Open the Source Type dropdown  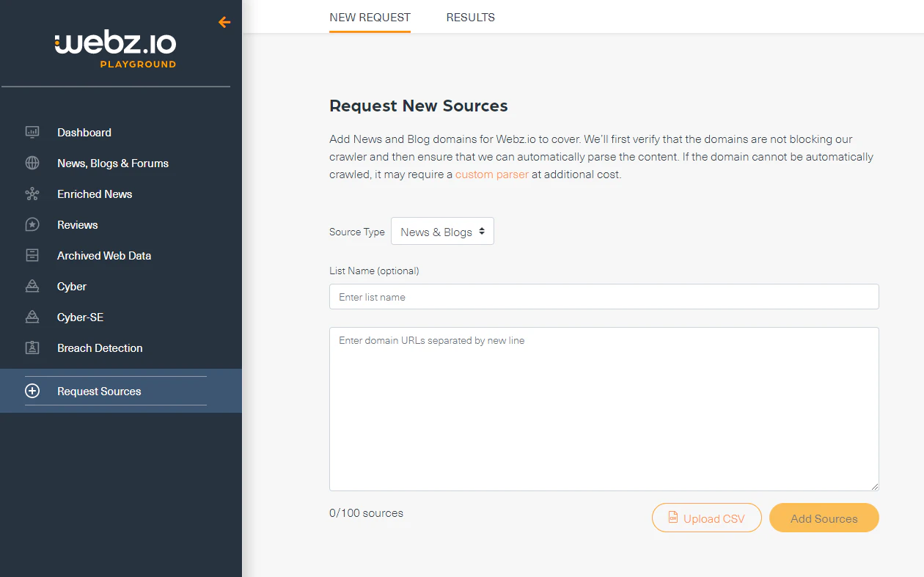click(x=442, y=231)
